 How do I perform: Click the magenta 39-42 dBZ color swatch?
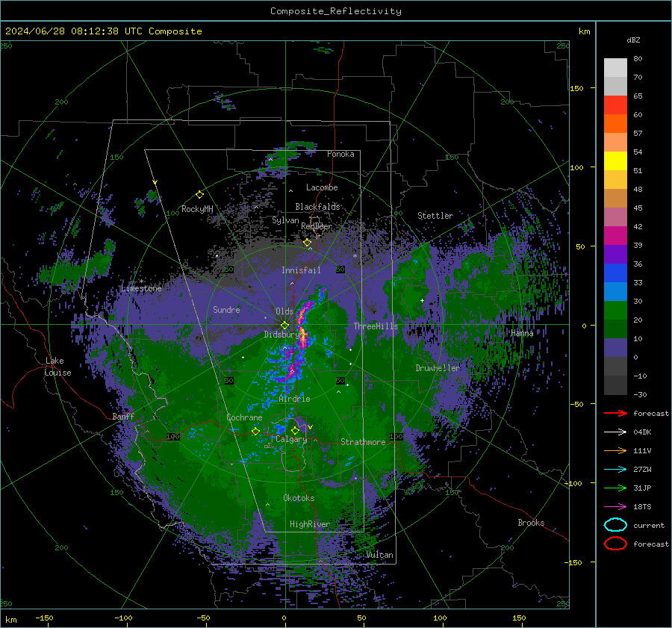(x=615, y=235)
